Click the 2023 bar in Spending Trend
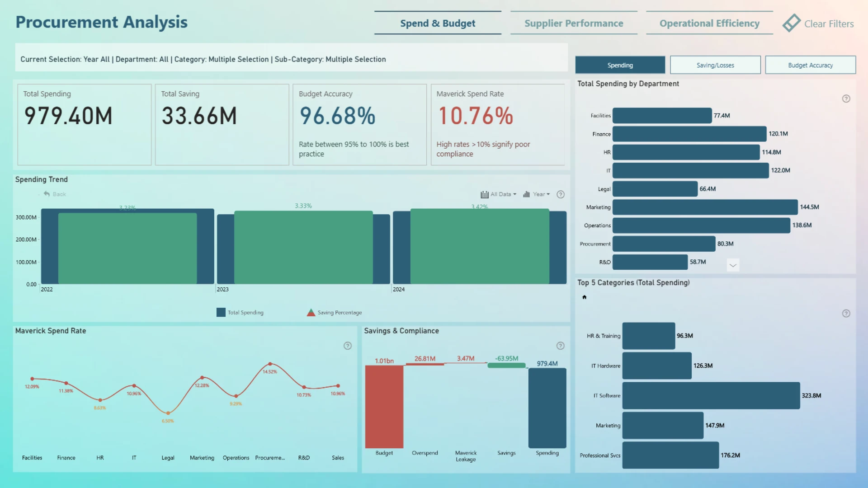The image size is (868, 488). pos(303,248)
